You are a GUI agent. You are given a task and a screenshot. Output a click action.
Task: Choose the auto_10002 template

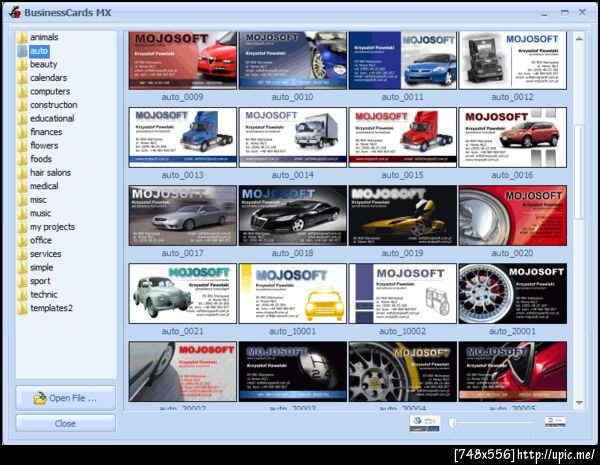click(403, 294)
